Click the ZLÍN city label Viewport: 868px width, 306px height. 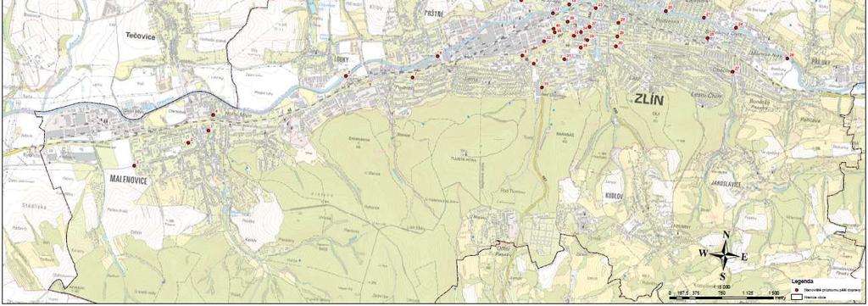[648, 100]
